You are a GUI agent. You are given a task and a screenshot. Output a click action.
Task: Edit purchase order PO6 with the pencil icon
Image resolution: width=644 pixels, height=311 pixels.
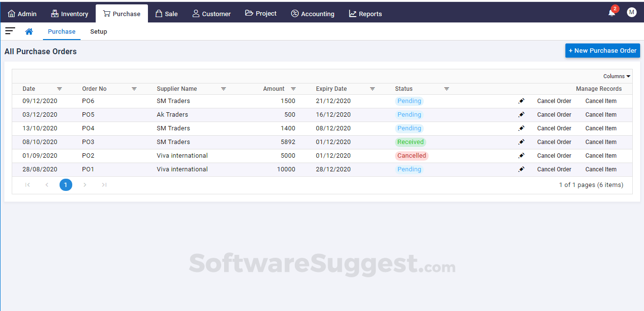(x=521, y=101)
